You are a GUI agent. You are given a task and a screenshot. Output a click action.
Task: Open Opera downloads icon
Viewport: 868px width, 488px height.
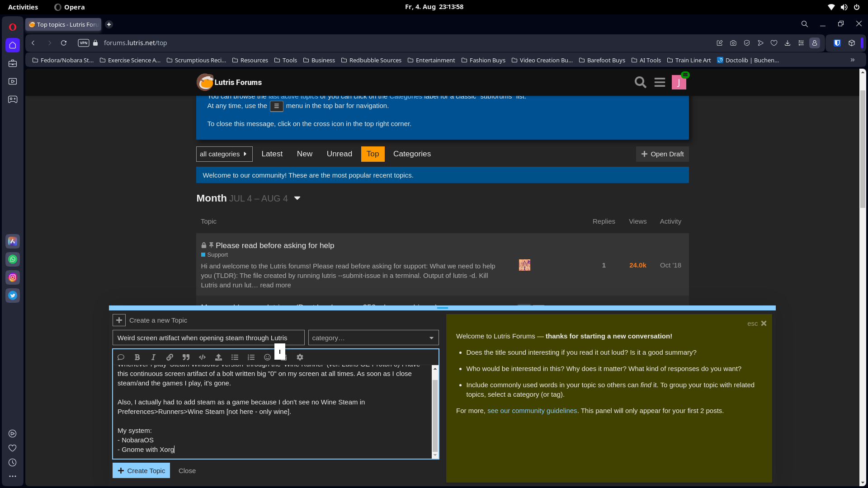[788, 43]
